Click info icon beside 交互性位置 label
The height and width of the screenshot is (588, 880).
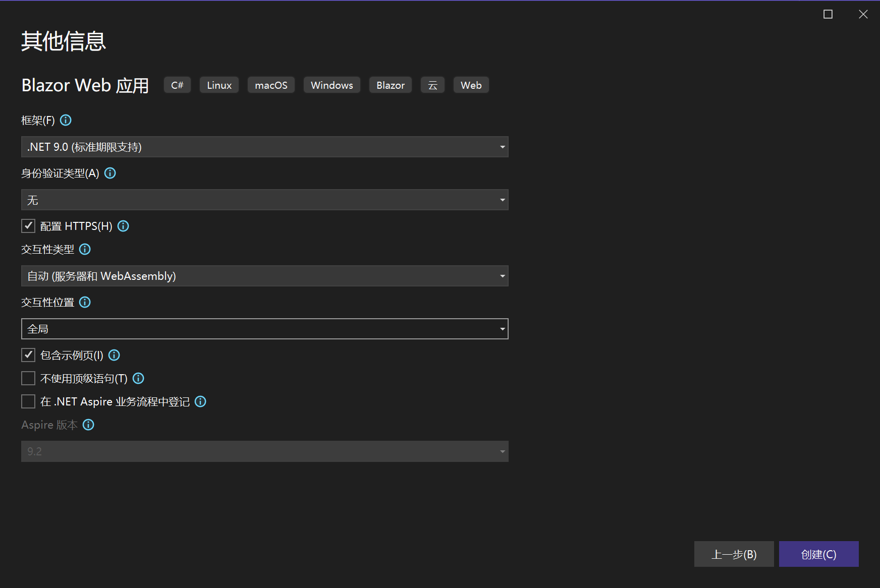(85, 302)
